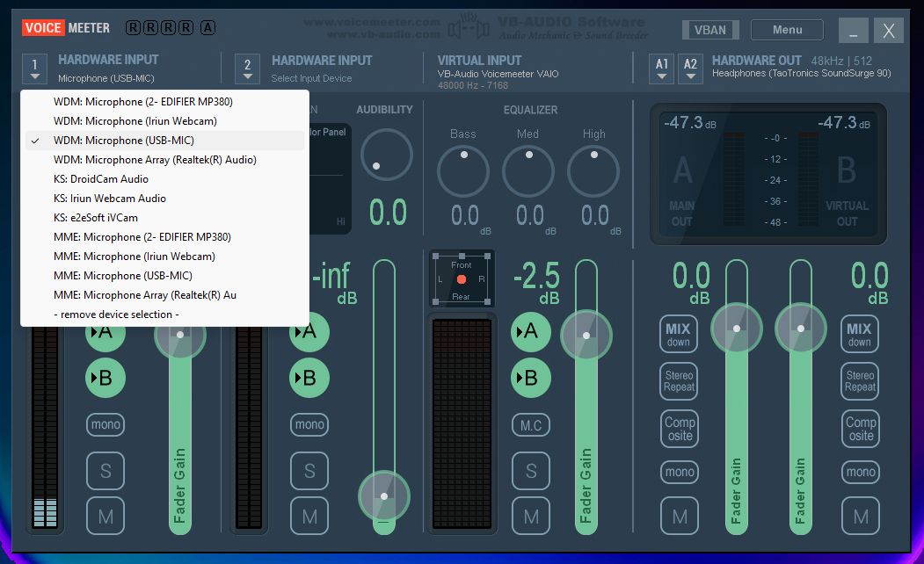Enable B routing on the second Hardware Input
Screen dimensions: 924x564
[x=309, y=379]
